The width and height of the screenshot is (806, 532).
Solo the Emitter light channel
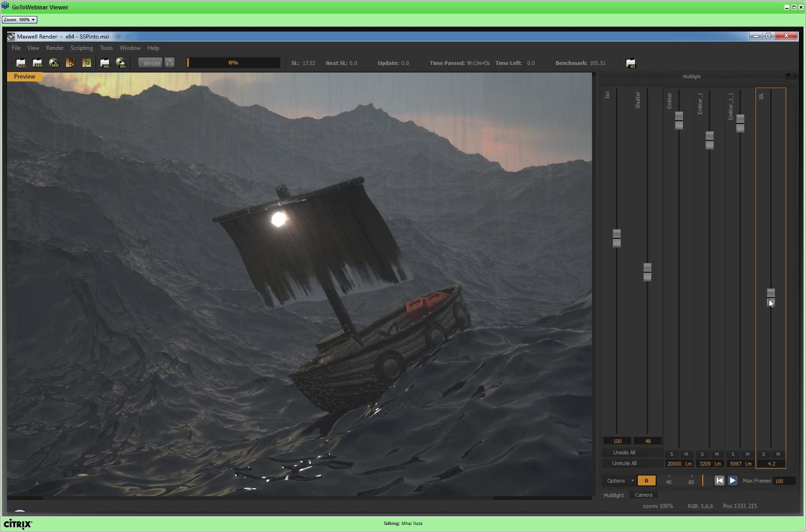coord(671,454)
